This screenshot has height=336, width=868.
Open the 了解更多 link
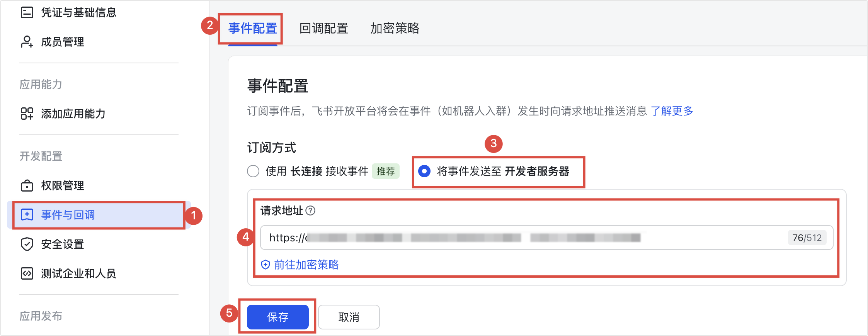click(672, 111)
